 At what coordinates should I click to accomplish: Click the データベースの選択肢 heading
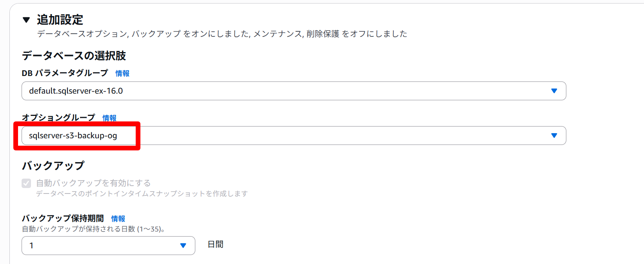(74, 56)
